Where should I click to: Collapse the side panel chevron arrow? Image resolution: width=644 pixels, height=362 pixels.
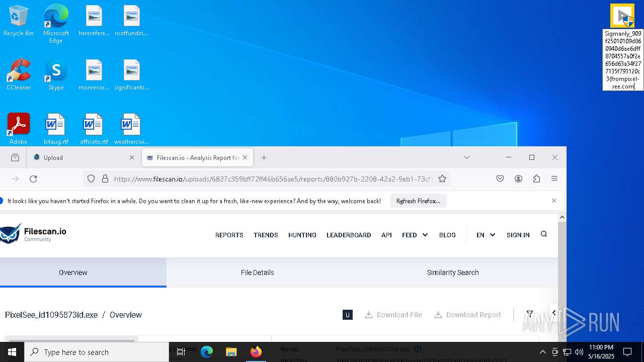554,313
